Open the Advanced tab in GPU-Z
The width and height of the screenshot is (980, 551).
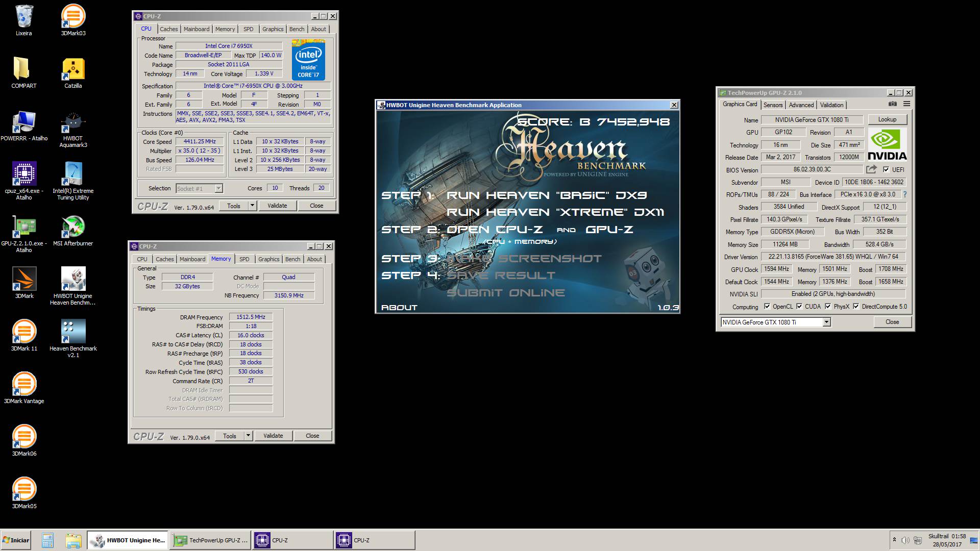(x=801, y=105)
